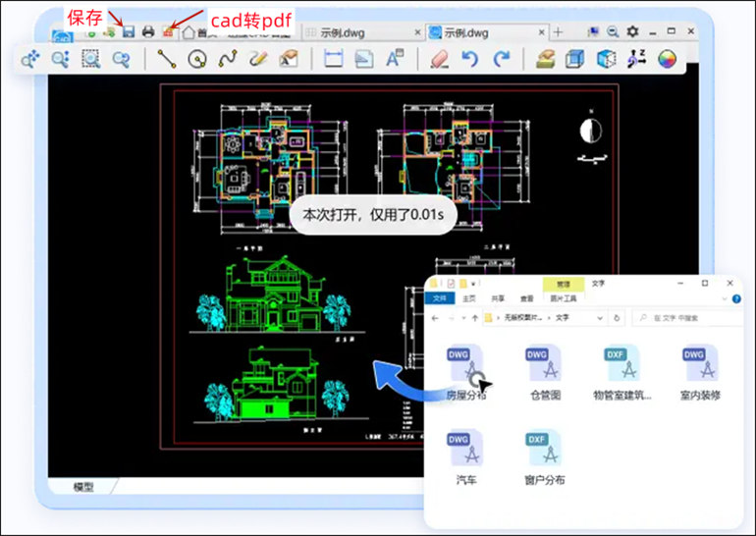The height and width of the screenshot is (536, 756).
Task: Select the Area measure tool
Action: (364, 59)
